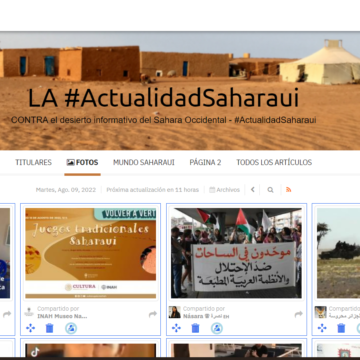Open PÁGINA 2 tab
Image resolution: width=360 pixels, height=360 pixels.
pos(205,162)
